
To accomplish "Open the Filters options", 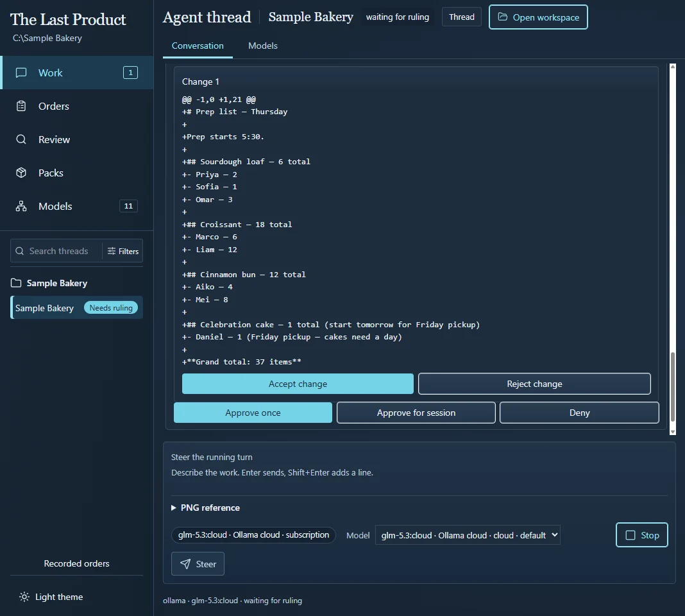I will click(x=123, y=251).
